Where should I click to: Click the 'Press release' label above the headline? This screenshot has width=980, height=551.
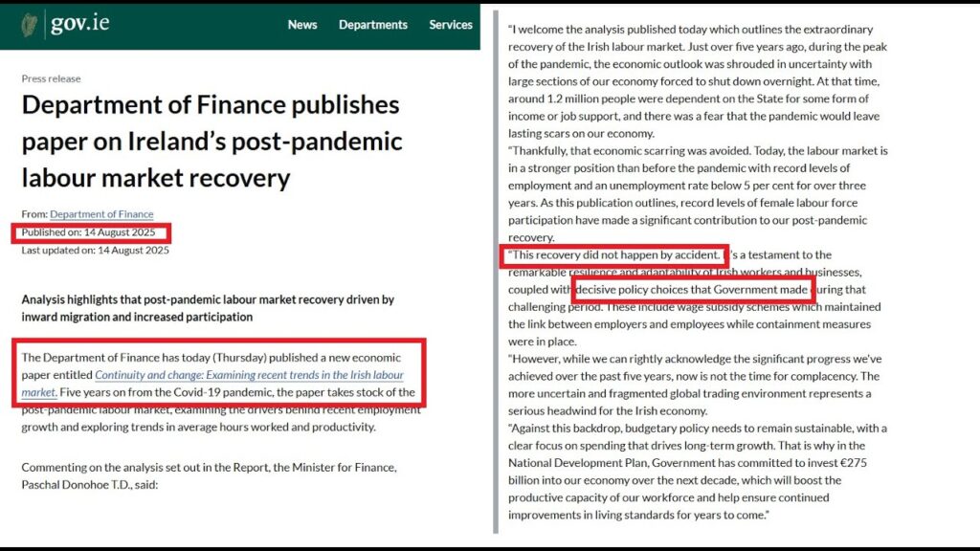click(52, 78)
